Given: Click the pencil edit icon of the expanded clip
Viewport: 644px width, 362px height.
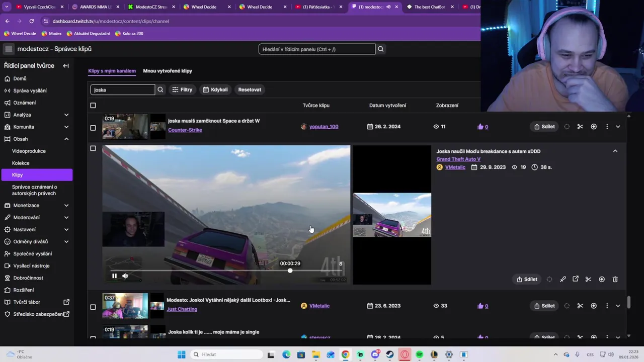Looking at the screenshot, I should pyautogui.click(x=563, y=279).
